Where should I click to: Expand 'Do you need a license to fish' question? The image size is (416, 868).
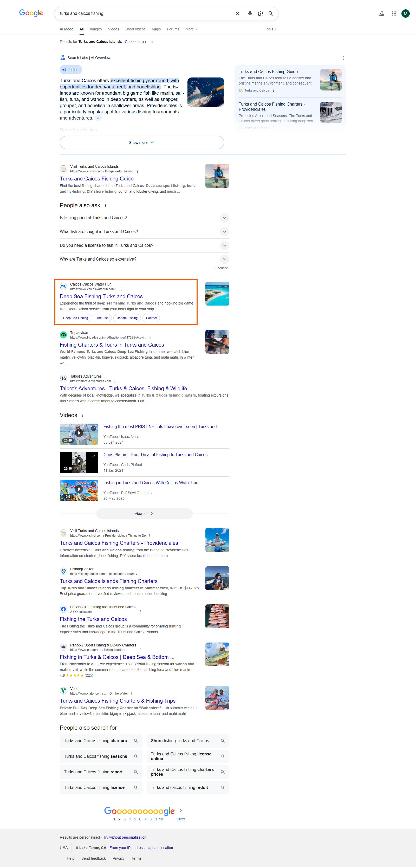click(x=145, y=246)
